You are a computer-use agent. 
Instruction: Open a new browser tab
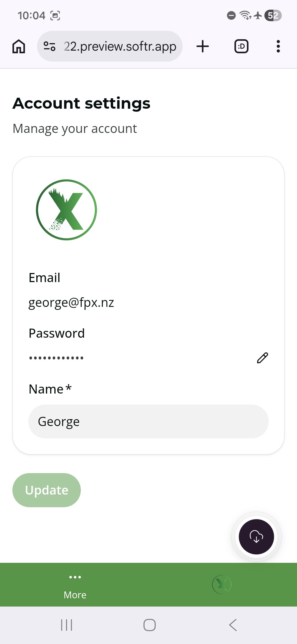point(203,46)
